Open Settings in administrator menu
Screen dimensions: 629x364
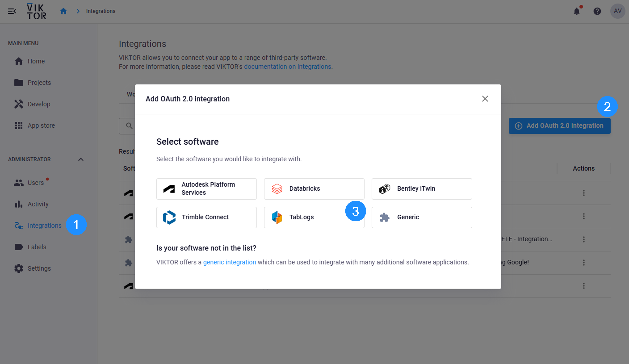[x=39, y=269]
